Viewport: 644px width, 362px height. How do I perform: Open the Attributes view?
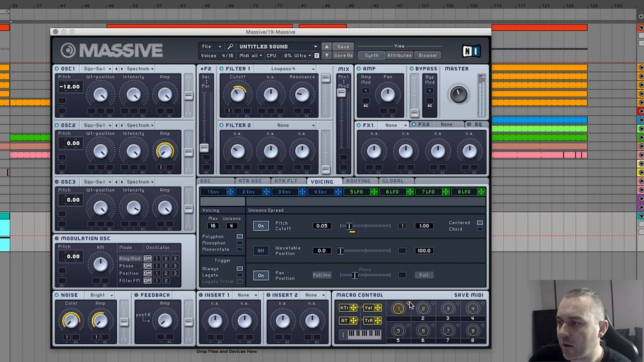(x=399, y=56)
